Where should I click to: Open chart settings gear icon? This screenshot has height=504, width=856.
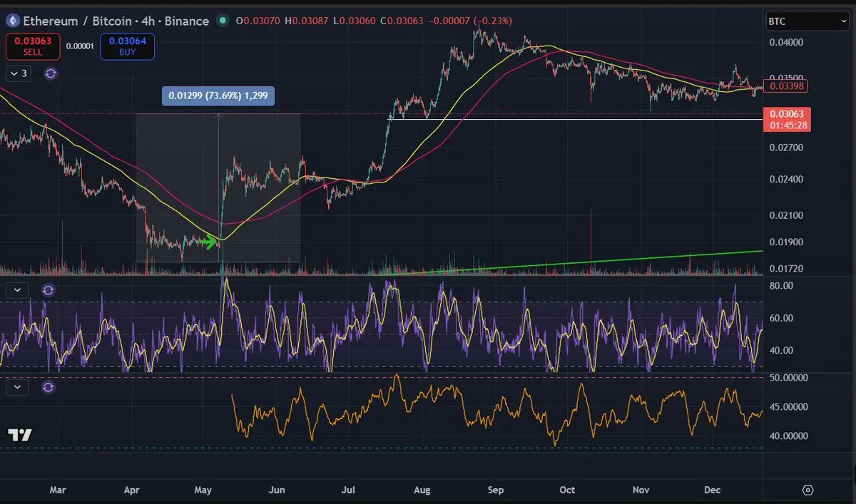click(x=807, y=490)
